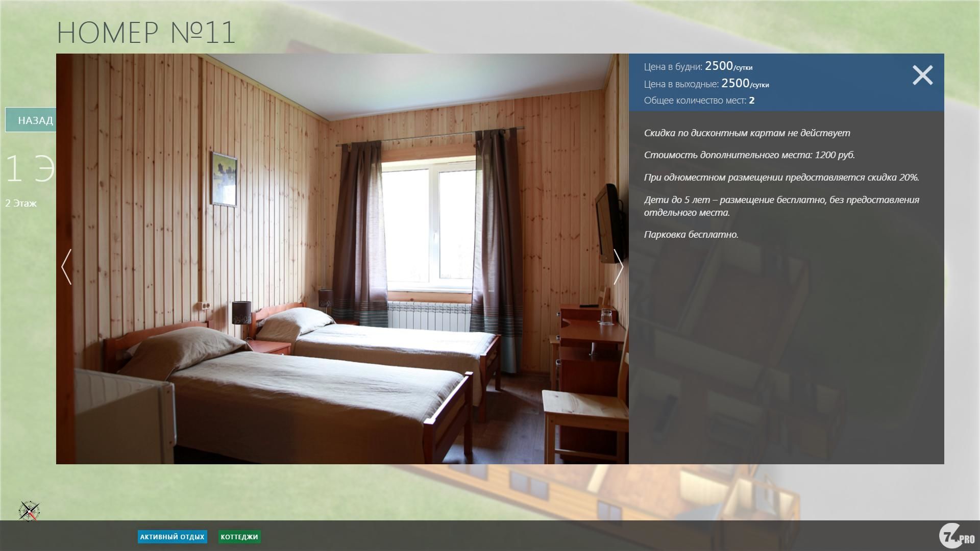Viewport: 980px width, 551px height.
Task: Click the total places count line
Action: (699, 101)
